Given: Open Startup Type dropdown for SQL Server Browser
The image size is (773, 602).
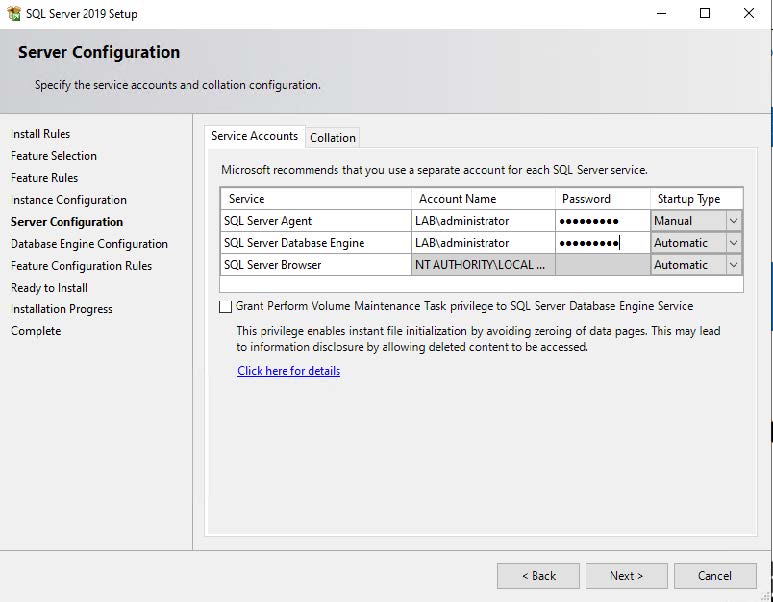Looking at the screenshot, I should (733, 265).
